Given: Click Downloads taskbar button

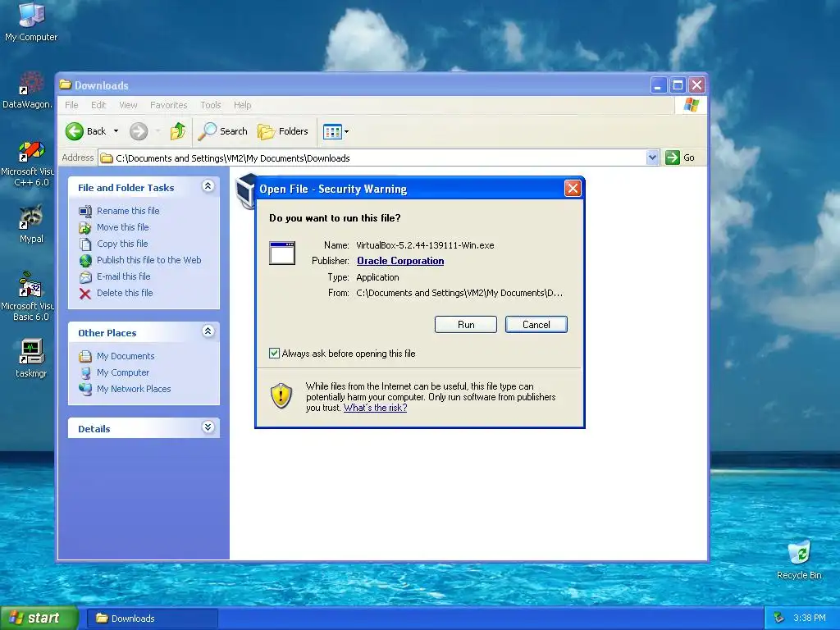Looking at the screenshot, I should pos(152,619).
